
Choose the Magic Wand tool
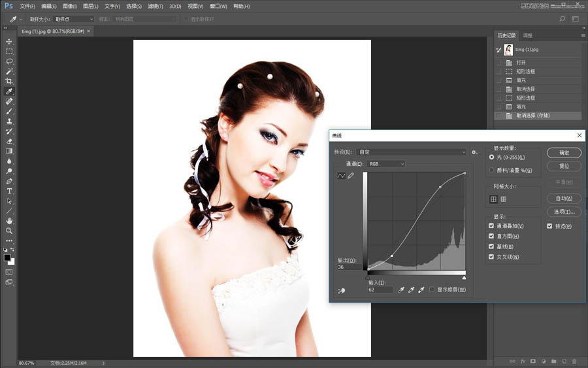[x=9, y=71]
